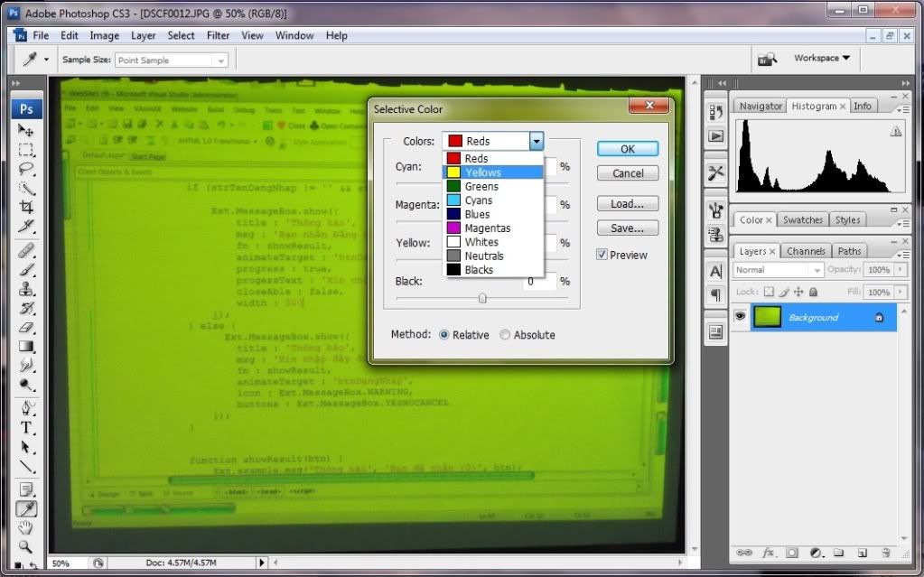Select the Rectangular Marquee tool
Viewport: 924px width, 577px height.
point(27,150)
